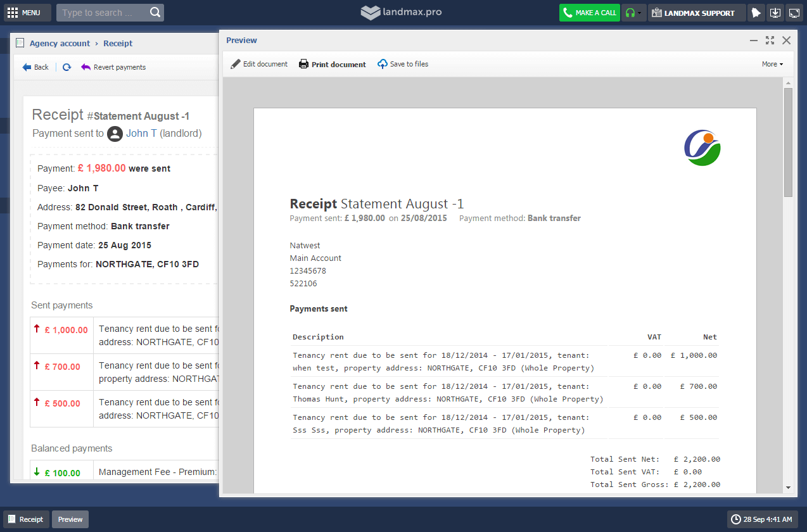This screenshot has width=807, height=532.
Task: Click the screen resize icon in top bar
Action: point(794,13)
